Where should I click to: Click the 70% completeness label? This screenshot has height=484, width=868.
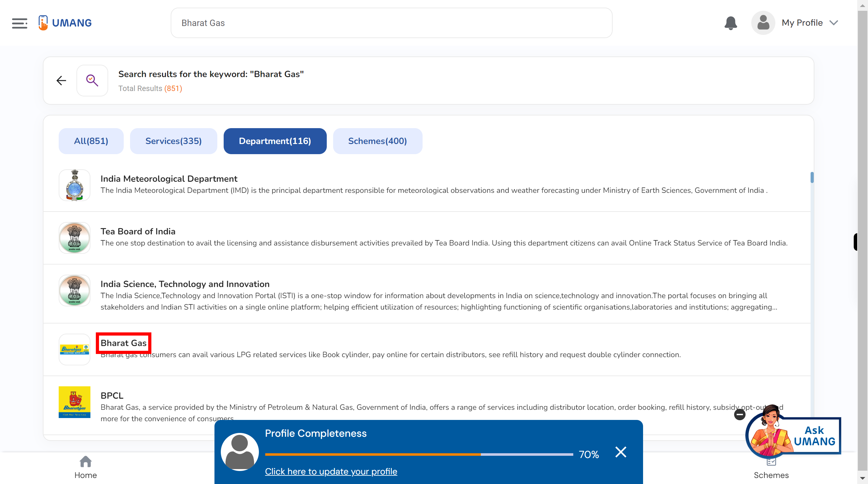click(x=589, y=455)
